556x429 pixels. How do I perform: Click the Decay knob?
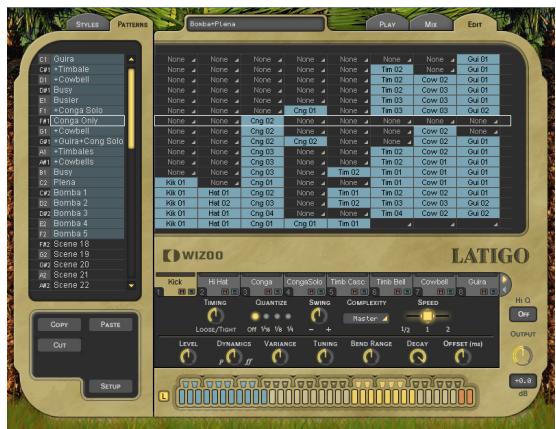tap(417, 357)
